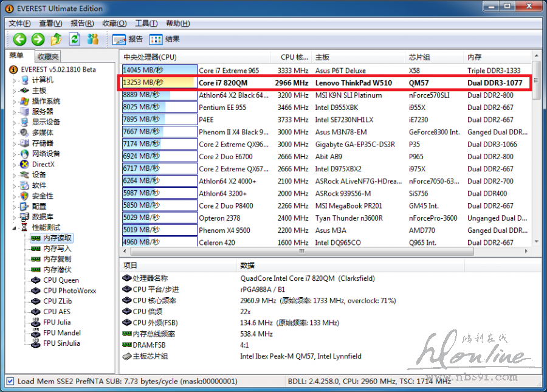Click the green Back arrow toolbar icon
The image size is (547, 392).
(20, 40)
